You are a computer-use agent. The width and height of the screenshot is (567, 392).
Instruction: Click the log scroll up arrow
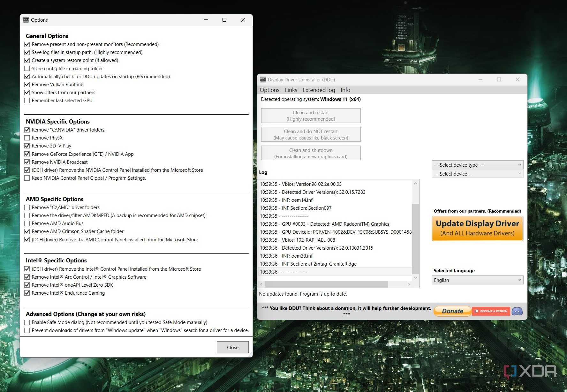click(415, 183)
